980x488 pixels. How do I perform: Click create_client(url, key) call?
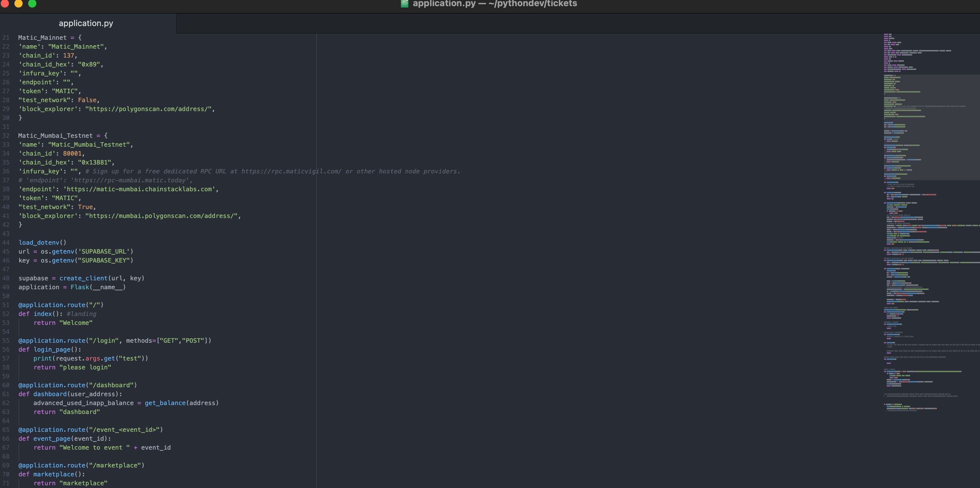coord(102,278)
